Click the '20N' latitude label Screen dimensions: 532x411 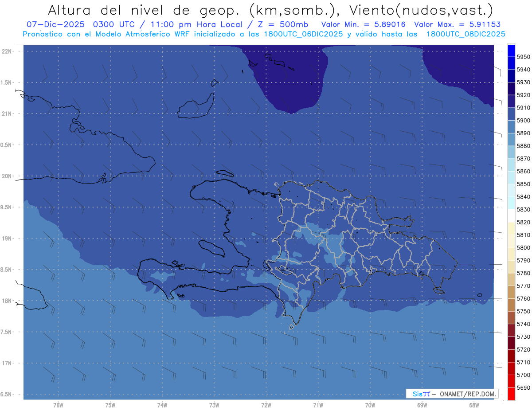8,176
